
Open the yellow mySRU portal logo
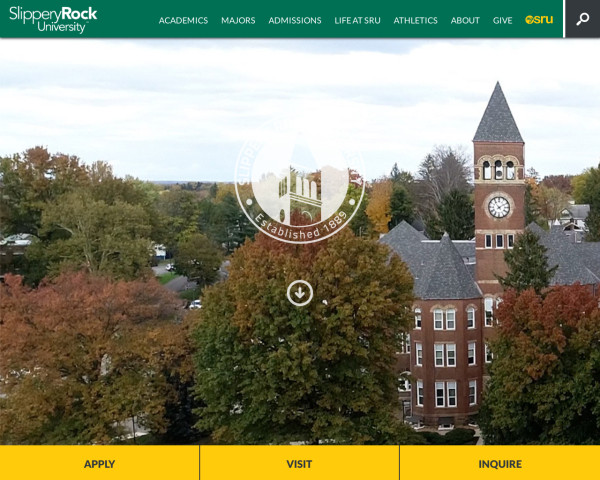[x=539, y=20]
